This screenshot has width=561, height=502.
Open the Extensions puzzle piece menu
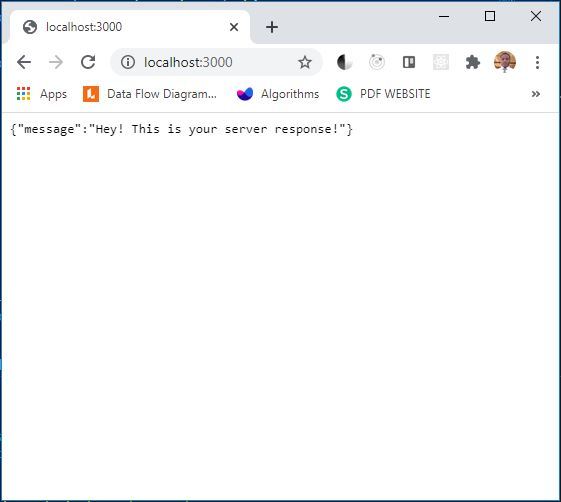tap(473, 62)
